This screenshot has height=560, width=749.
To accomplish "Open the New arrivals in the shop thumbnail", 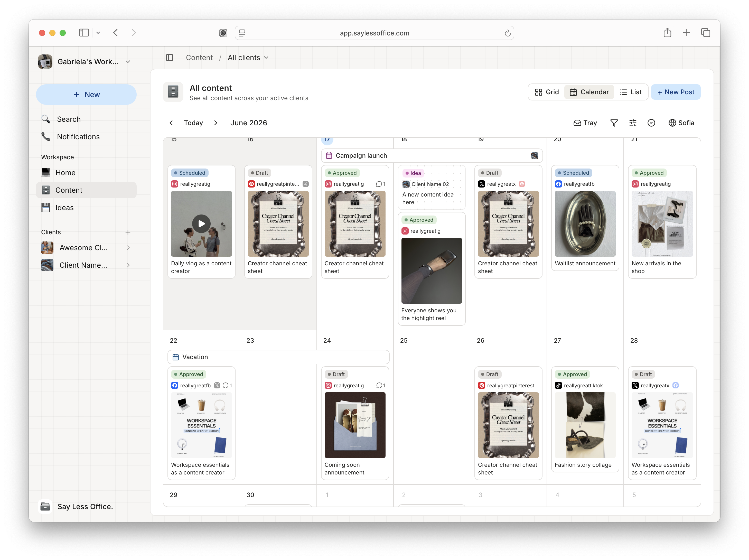I will 662,224.
